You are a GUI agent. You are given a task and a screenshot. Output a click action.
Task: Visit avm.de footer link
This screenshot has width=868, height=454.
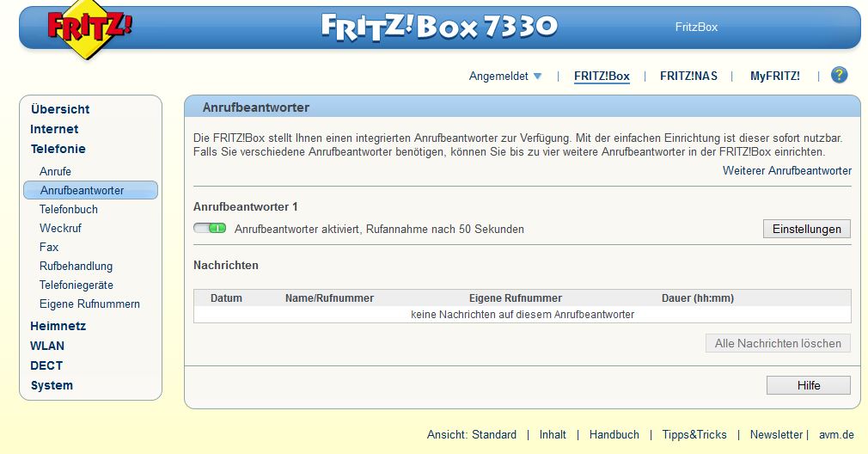[x=836, y=434]
